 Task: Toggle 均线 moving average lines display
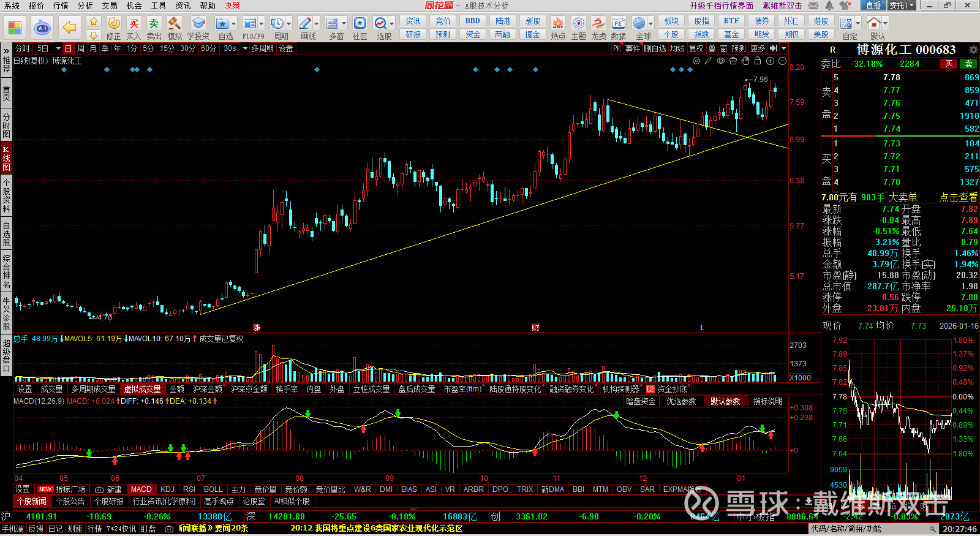pyautogui.click(x=677, y=48)
